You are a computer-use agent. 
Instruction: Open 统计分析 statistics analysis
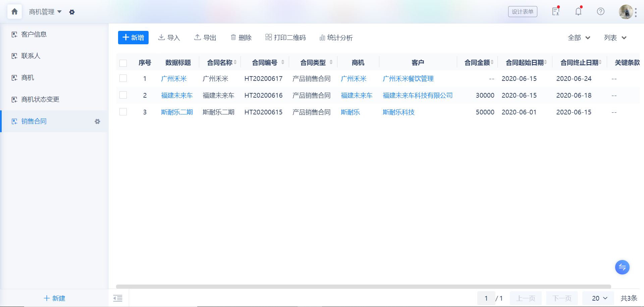[x=336, y=38]
